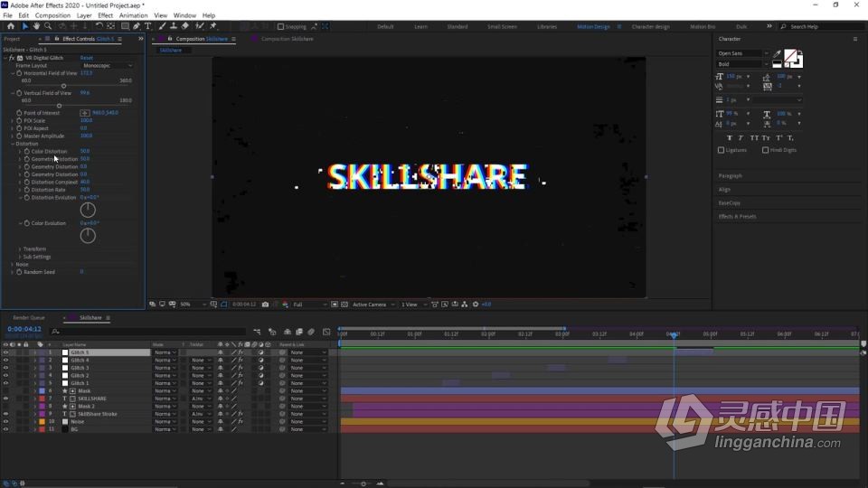Select the Zoom magnifier tool

(x=48, y=26)
